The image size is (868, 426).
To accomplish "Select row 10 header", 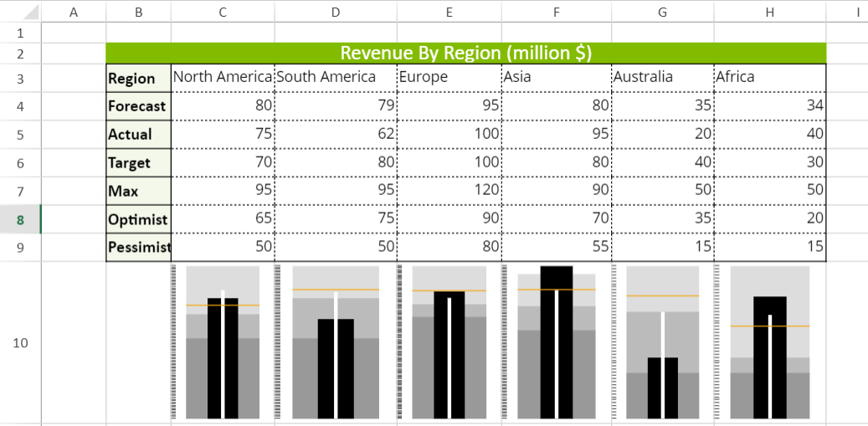I will [20, 343].
